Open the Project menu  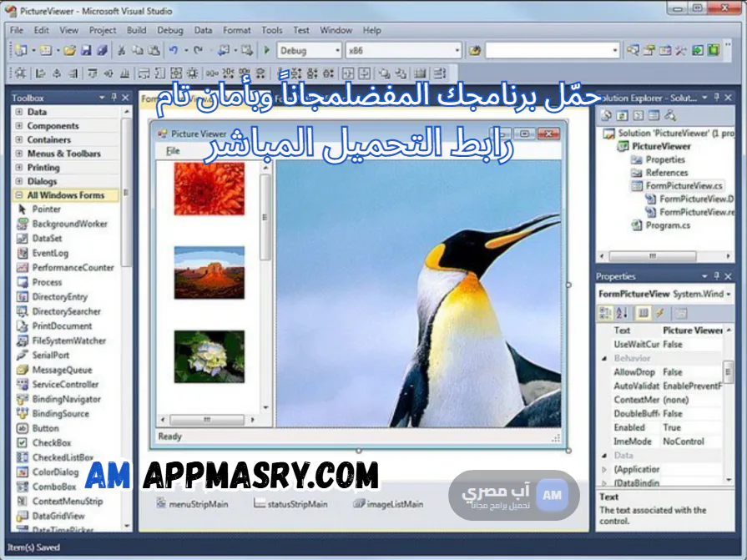(103, 30)
